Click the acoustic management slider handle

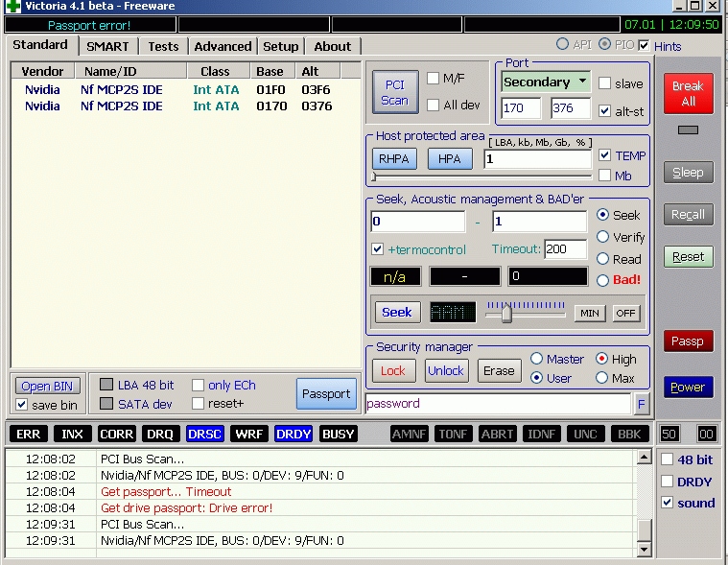pos(506,314)
